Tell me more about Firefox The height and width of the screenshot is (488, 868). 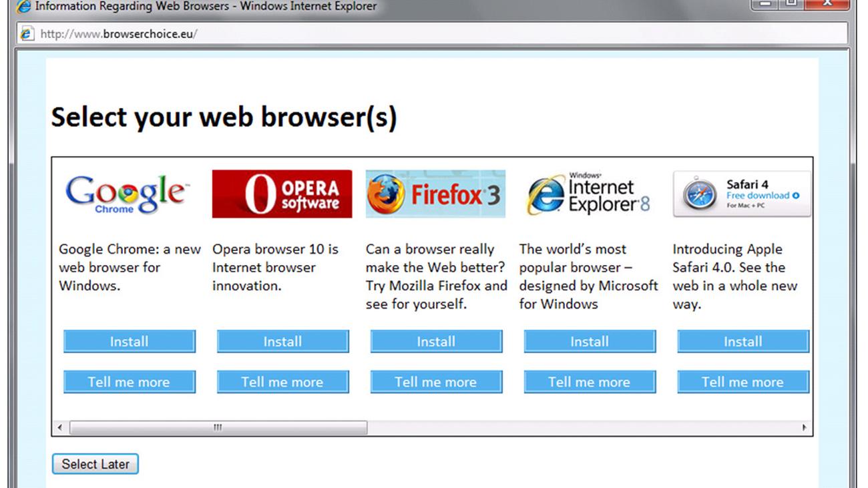pos(437,383)
